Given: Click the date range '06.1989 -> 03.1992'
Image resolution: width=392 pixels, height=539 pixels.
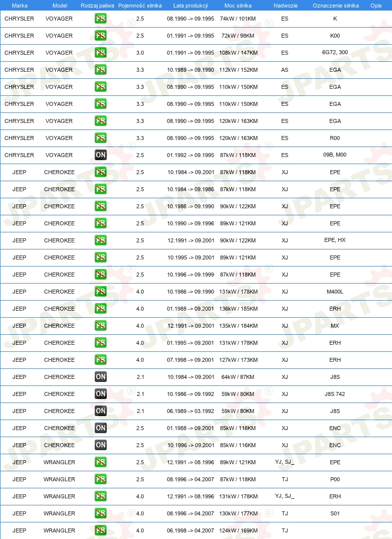Looking at the screenshot, I should click(x=190, y=411).
